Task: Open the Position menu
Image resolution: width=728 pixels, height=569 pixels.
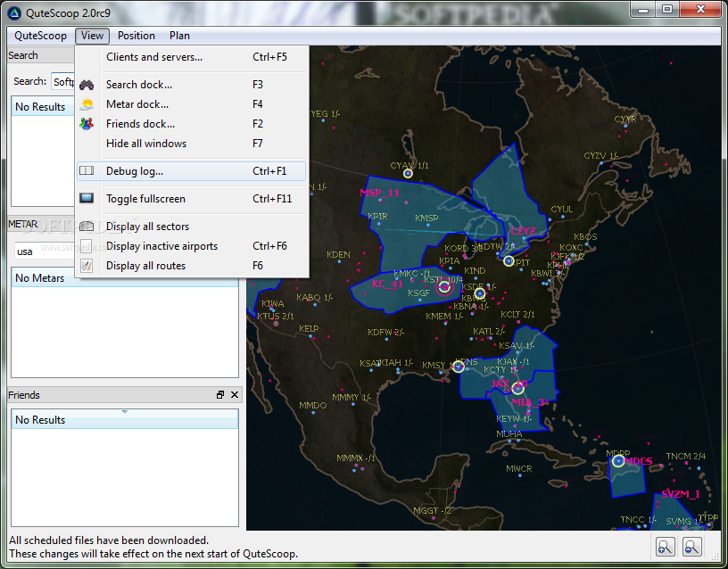Action: (136, 36)
